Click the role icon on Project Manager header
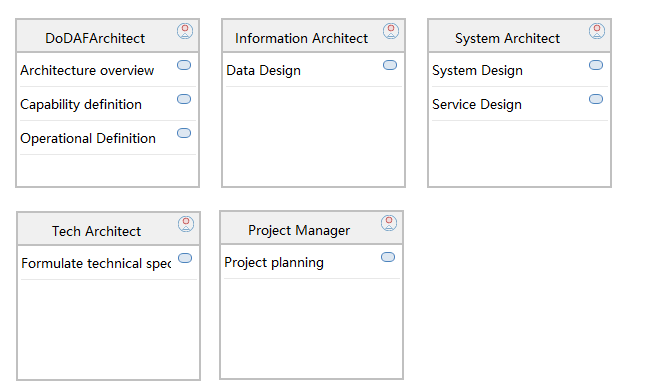646x389 pixels. click(x=389, y=223)
